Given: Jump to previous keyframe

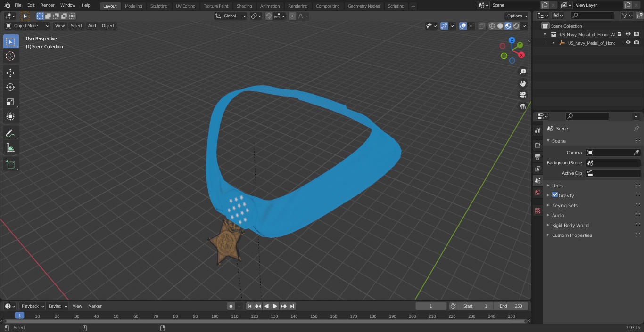Looking at the screenshot, I should (x=258, y=306).
